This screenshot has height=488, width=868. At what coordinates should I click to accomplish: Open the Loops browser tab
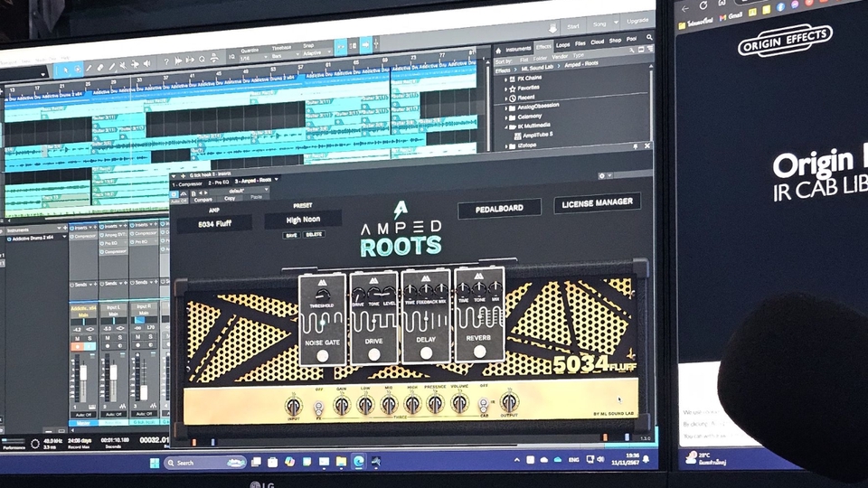click(563, 45)
